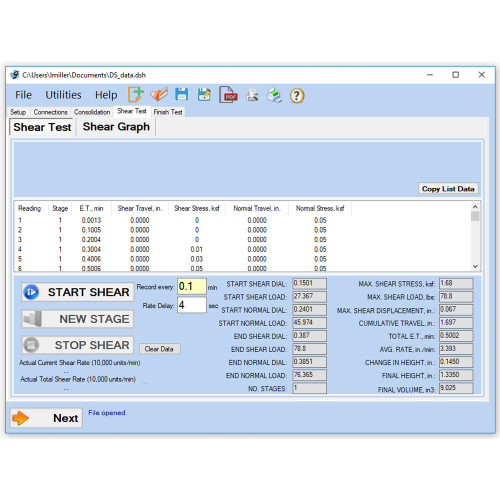500x500 pixels.
Task: Click the Reading column header
Action: (x=30, y=208)
